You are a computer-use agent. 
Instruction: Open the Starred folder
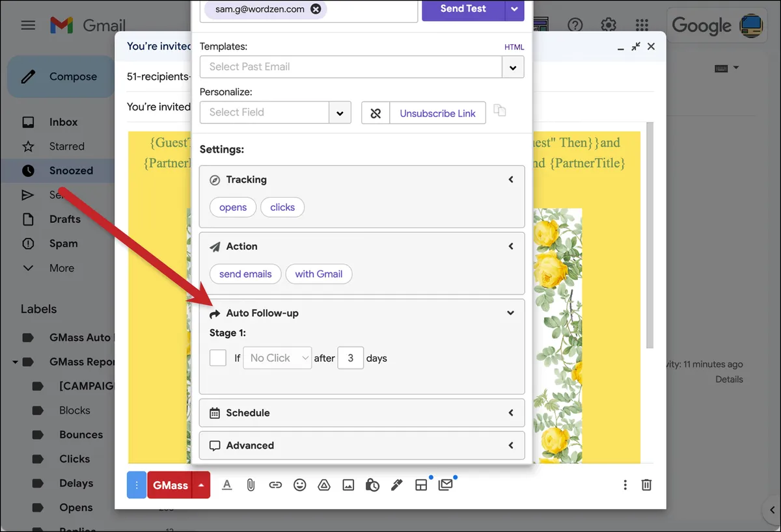click(x=66, y=146)
